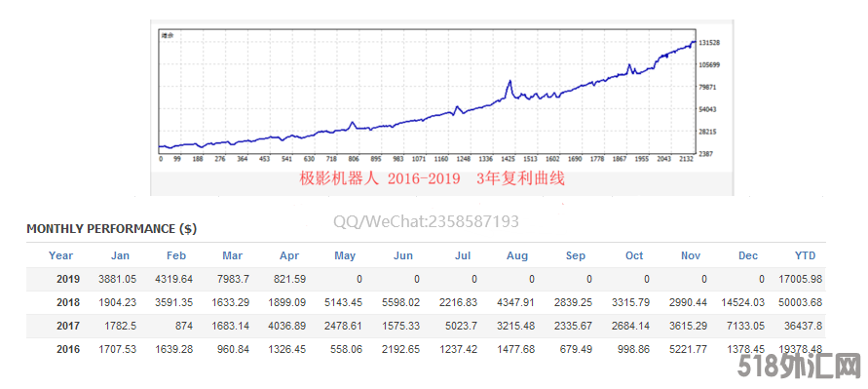868x389 pixels.
Task: Select the 2017 December value 7133.05
Action: 745,326
